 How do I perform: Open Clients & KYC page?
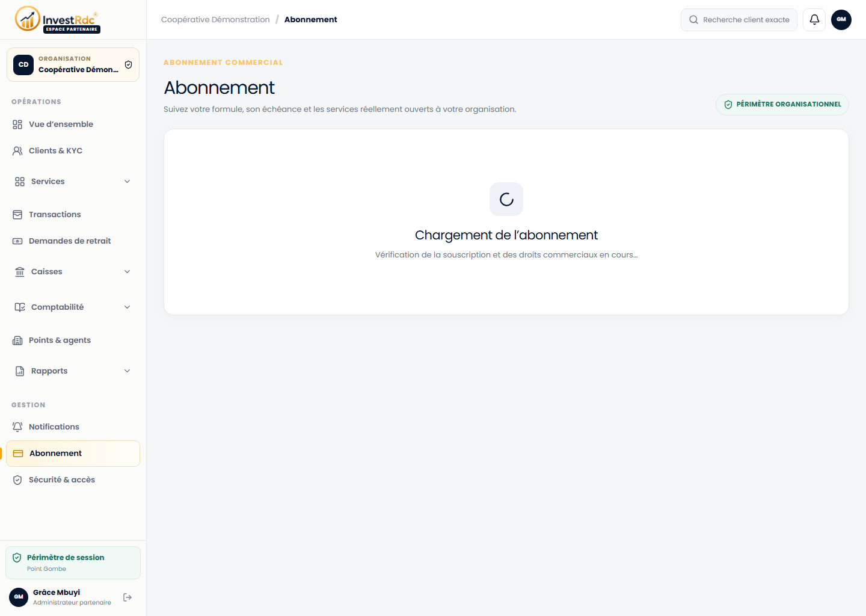pos(73,151)
